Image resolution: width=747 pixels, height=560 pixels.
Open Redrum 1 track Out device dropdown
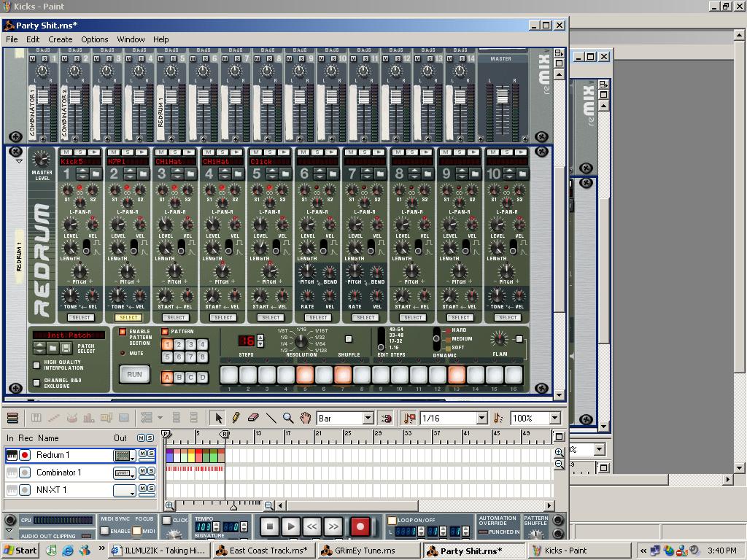pos(125,456)
